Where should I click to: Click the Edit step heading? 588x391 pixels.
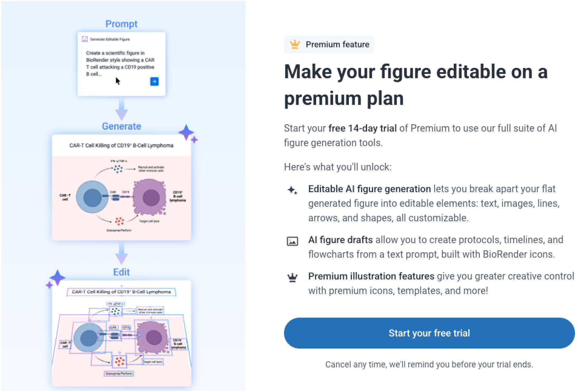(x=121, y=272)
